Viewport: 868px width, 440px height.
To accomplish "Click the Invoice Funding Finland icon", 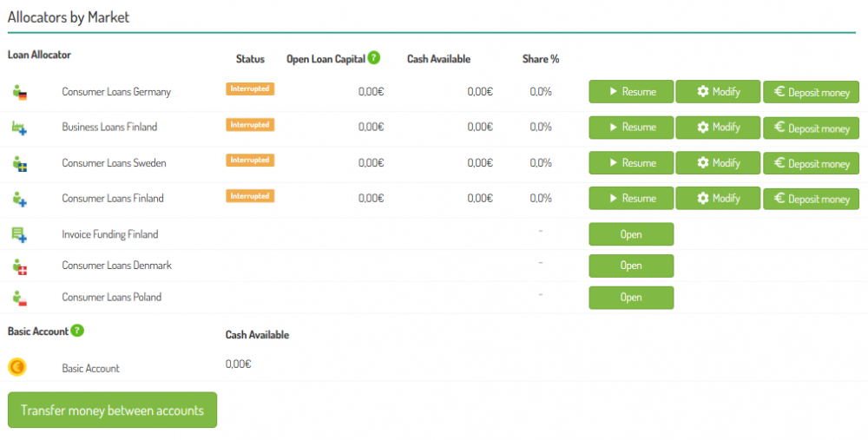I will 19,234.
